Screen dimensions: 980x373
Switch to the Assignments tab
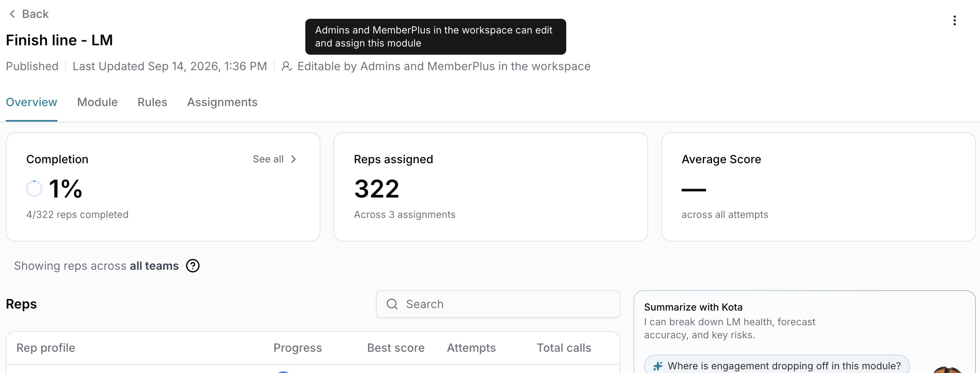click(x=222, y=102)
